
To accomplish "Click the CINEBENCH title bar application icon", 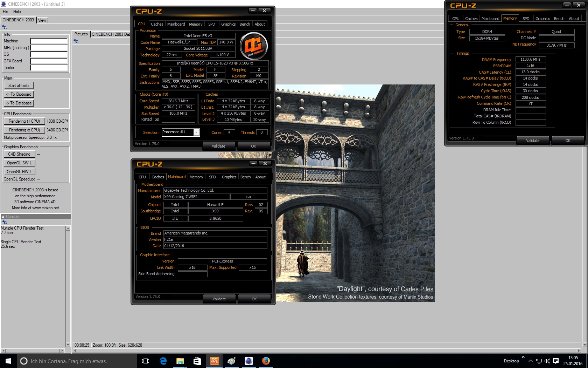I will 3,4.
